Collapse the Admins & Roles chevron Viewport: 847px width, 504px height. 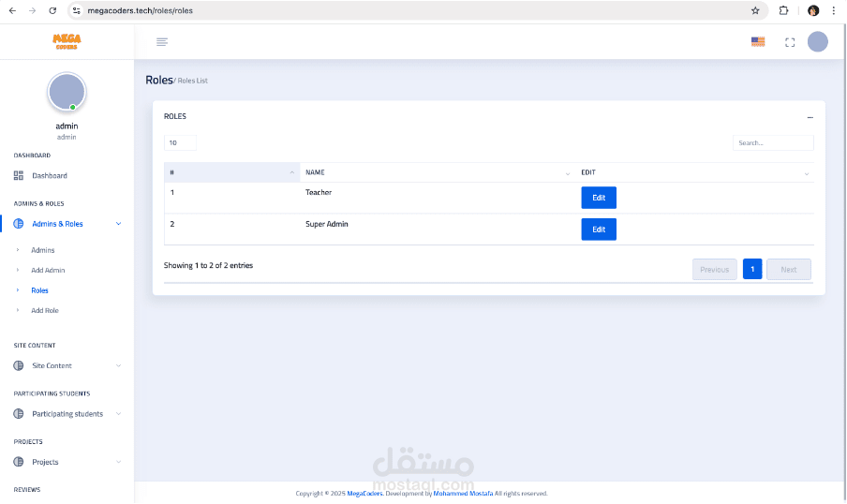(118, 224)
